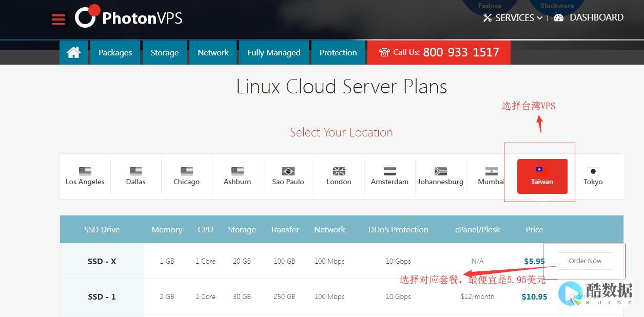This screenshot has width=644, height=317.
Task: Select Ashburn location
Action: click(x=238, y=176)
